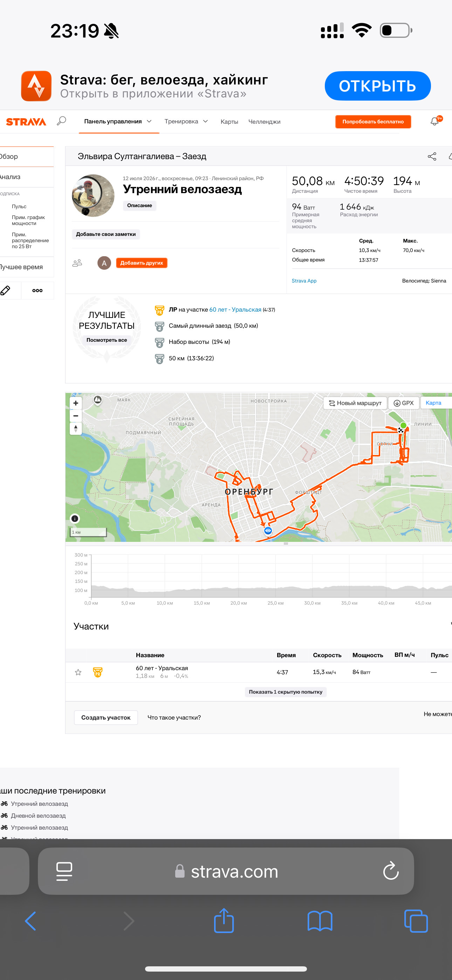Click Посмотреть все best results button

pyautogui.click(x=107, y=340)
